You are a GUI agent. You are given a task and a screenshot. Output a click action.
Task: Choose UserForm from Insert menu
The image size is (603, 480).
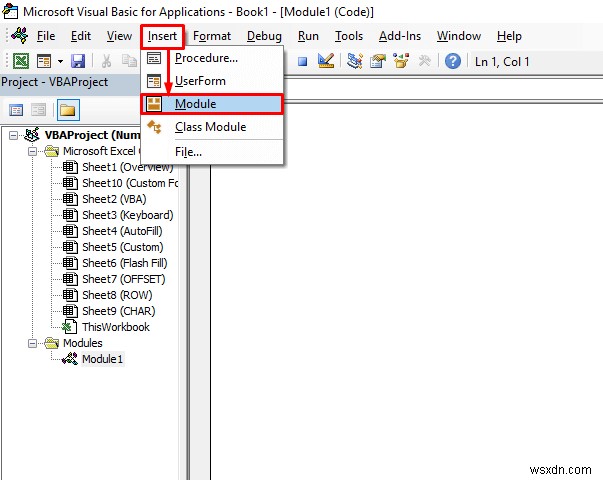tap(212, 81)
